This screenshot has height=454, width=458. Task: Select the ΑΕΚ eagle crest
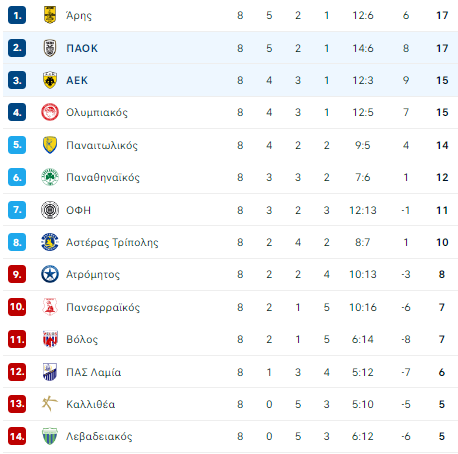click(50, 80)
